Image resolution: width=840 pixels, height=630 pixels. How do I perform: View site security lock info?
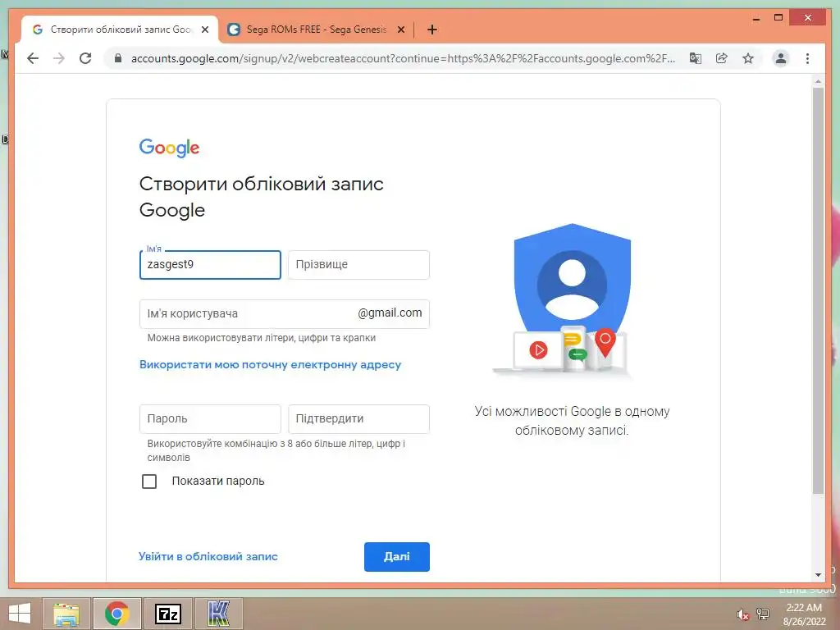[x=118, y=58]
